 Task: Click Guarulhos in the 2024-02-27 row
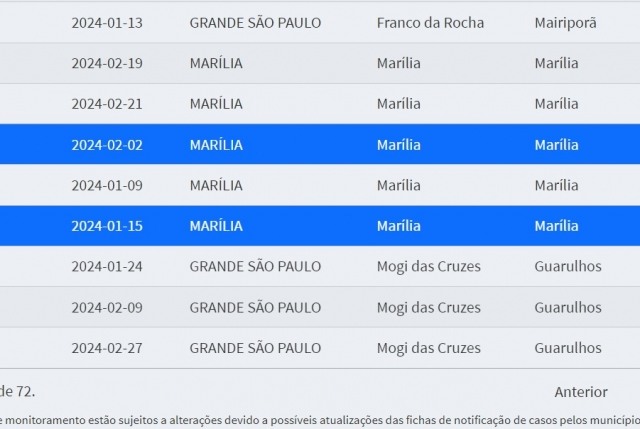click(x=568, y=348)
